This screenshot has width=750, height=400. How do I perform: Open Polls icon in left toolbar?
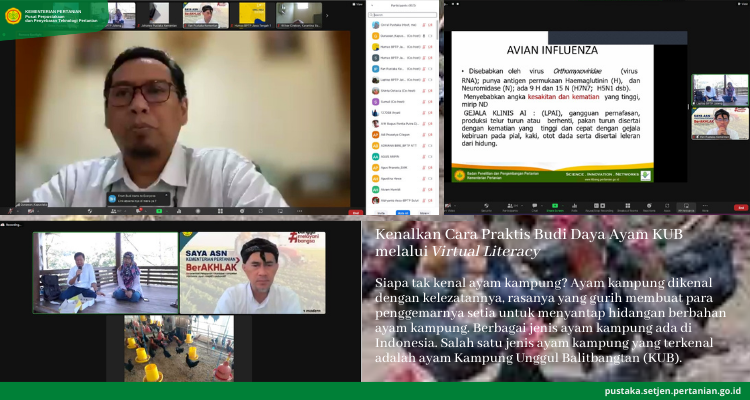tap(178, 211)
